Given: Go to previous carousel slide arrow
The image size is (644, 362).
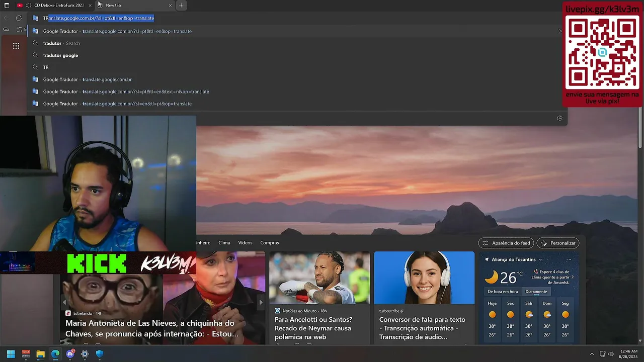Looking at the screenshot, I should click(x=64, y=302).
